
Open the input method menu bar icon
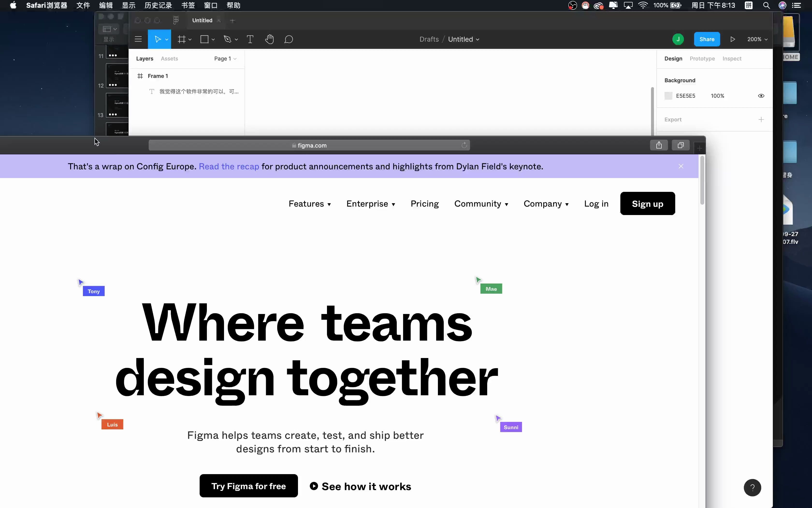[749, 5]
